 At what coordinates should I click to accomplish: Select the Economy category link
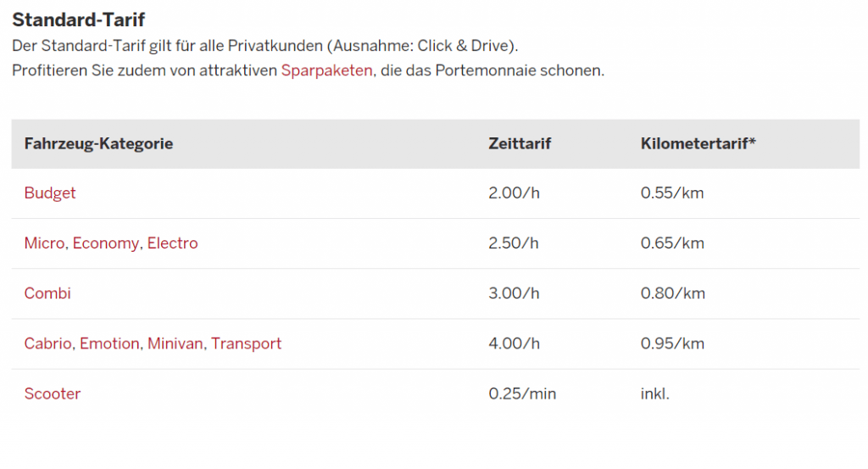click(x=106, y=243)
